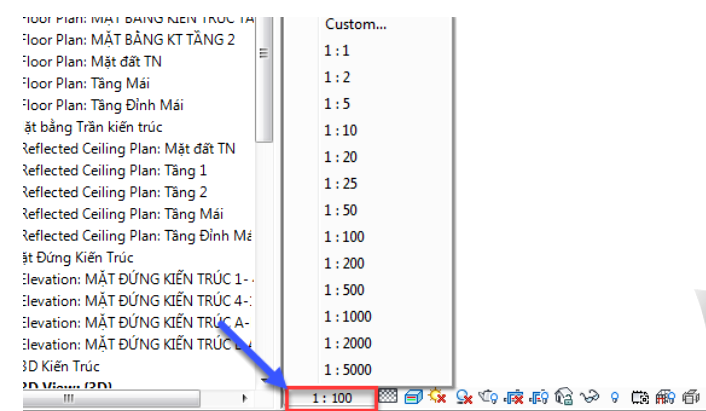Click the Temporary View Properties icon
This screenshot has height=411, width=706.
click(x=639, y=398)
